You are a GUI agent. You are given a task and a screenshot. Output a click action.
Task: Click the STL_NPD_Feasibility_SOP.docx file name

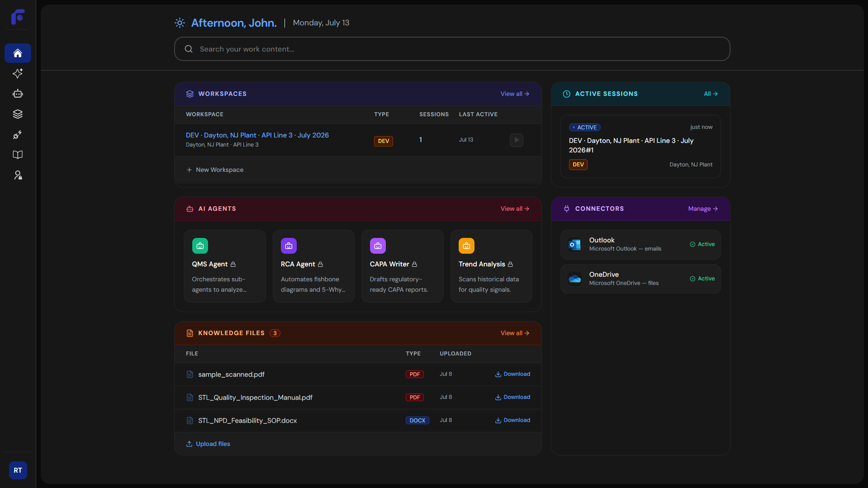tap(247, 421)
